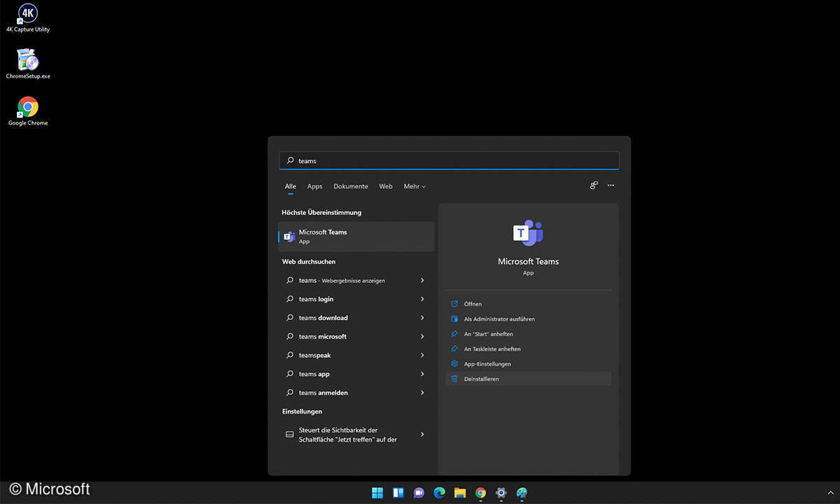Click the search magnifier icon beside 'teamspeak'
Viewport: 840px width, 504px height.
click(290, 355)
